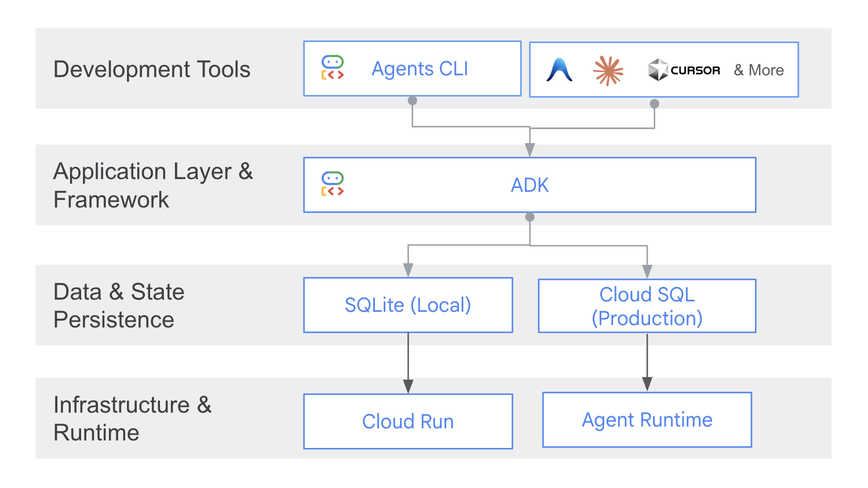Select the Cloud SQL (Production) box
The width and height of the screenshot is (868, 488).
click(x=647, y=306)
